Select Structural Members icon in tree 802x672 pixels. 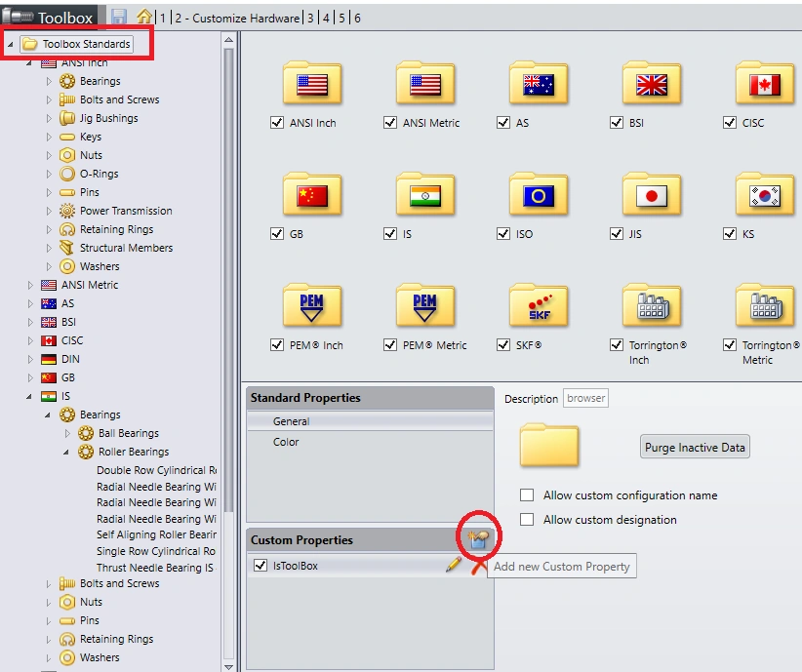point(67,248)
